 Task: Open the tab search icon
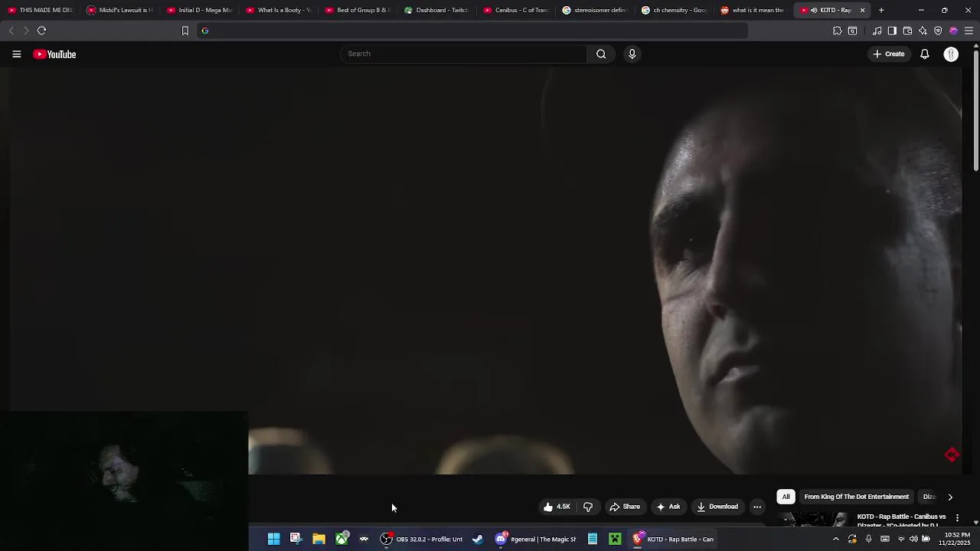coord(852,31)
